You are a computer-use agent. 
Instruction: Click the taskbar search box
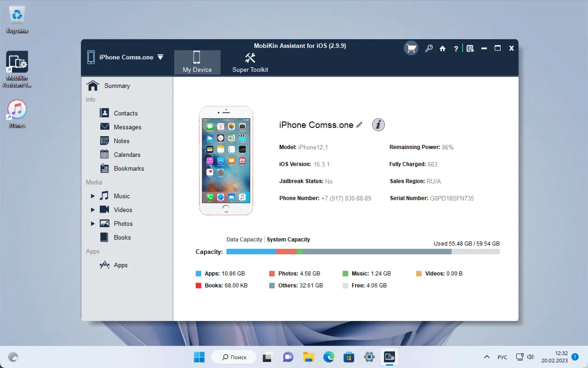(x=233, y=357)
